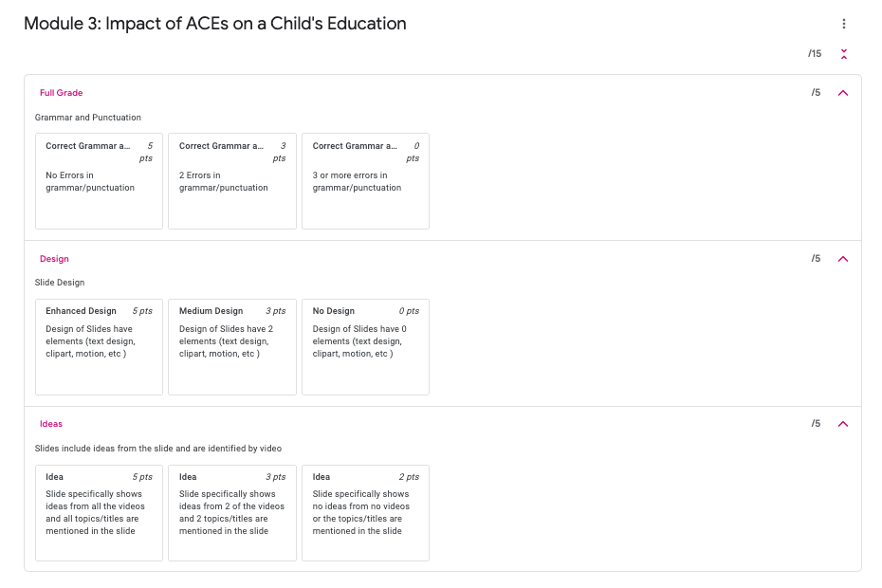Click the Ideas criterion title
The height and width of the screenshot is (588, 882).
coord(50,424)
